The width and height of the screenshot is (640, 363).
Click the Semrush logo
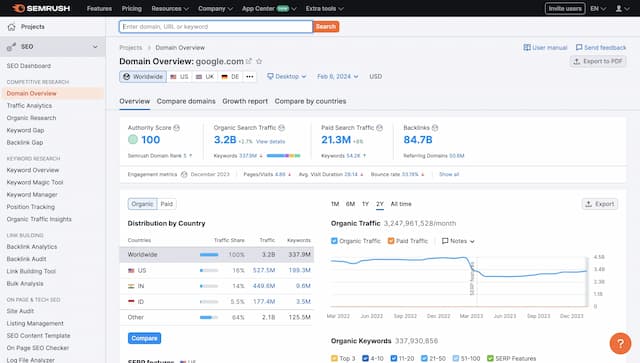(41, 8)
